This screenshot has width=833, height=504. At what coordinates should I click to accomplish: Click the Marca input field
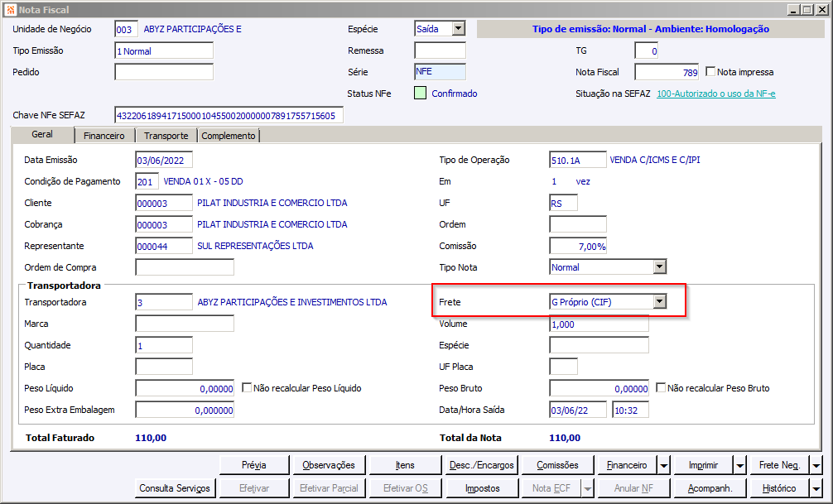[185, 324]
